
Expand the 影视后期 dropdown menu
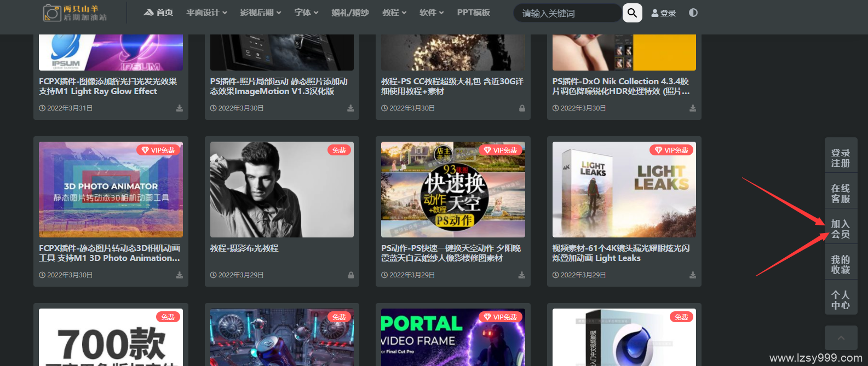click(260, 13)
